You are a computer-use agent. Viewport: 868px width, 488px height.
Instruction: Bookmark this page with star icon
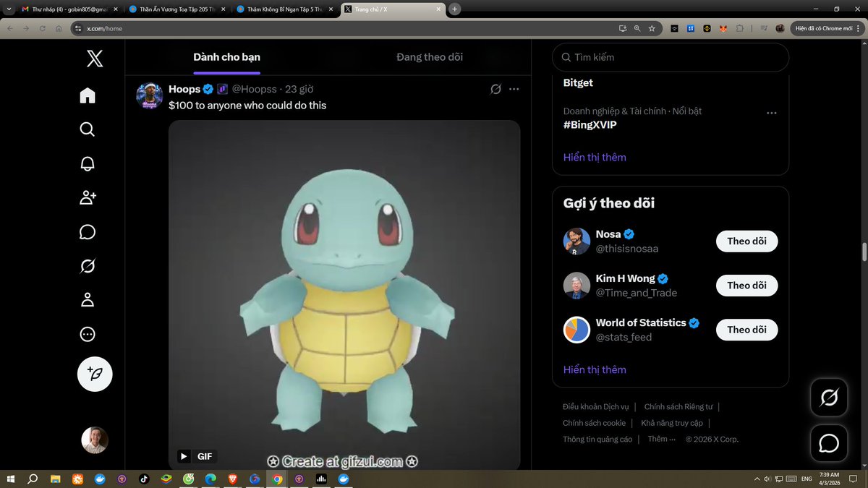click(x=652, y=28)
